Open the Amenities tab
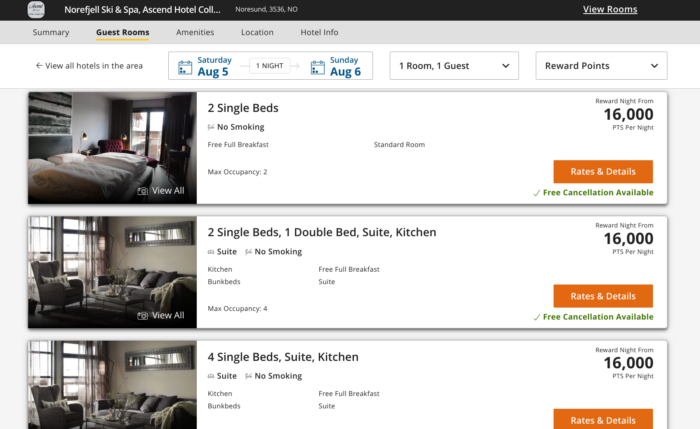 pyautogui.click(x=195, y=33)
